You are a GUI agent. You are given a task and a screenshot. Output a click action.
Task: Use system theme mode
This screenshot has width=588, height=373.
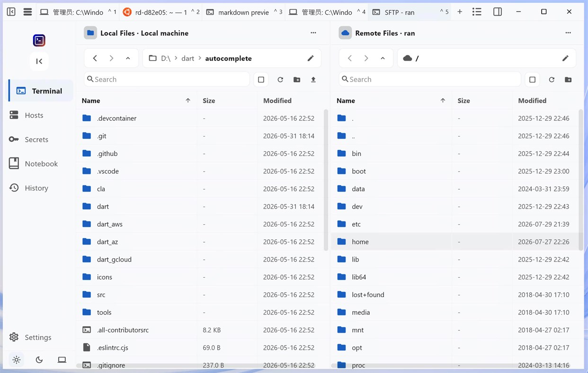click(x=62, y=360)
